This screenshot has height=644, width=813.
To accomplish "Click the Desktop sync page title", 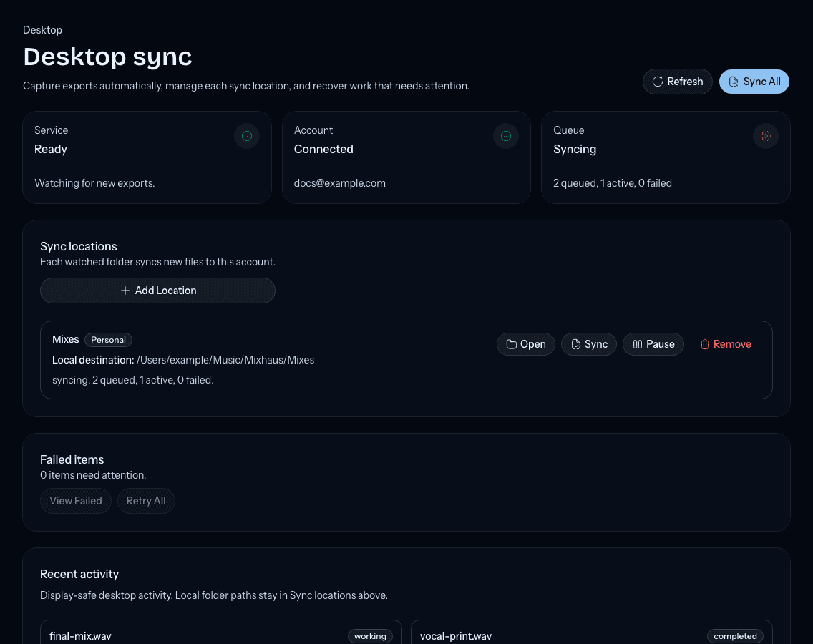I will 107,57.
